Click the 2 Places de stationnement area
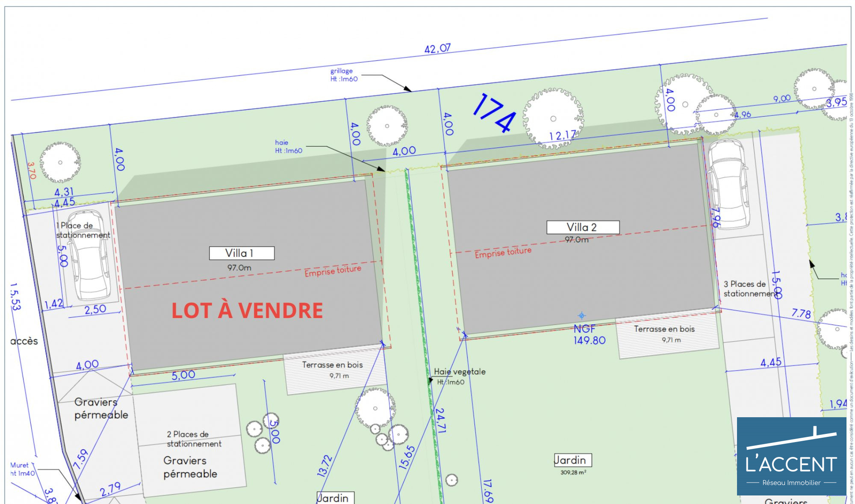This screenshot has width=855, height=504. (193, 439)
